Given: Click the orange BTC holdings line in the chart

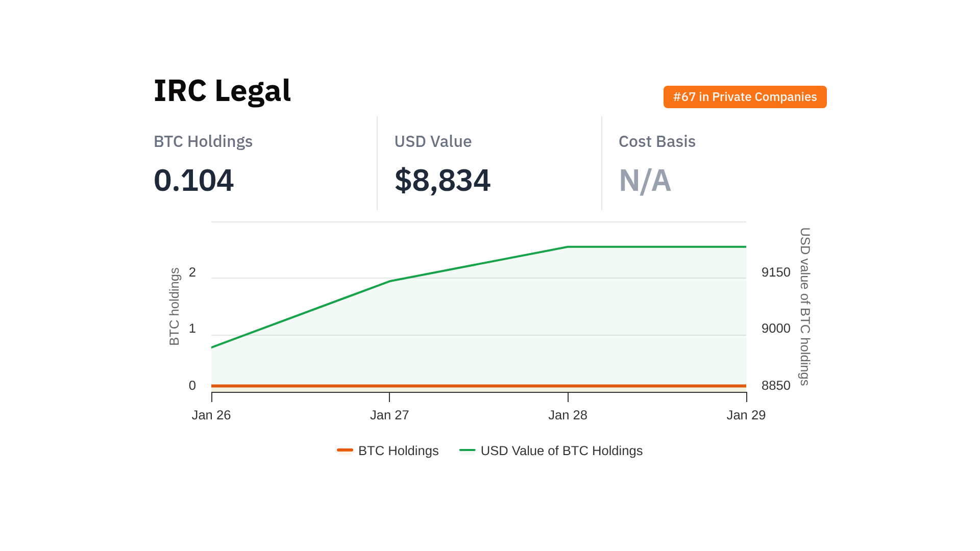Looking at the screenshot, I should tap(479, 386).
